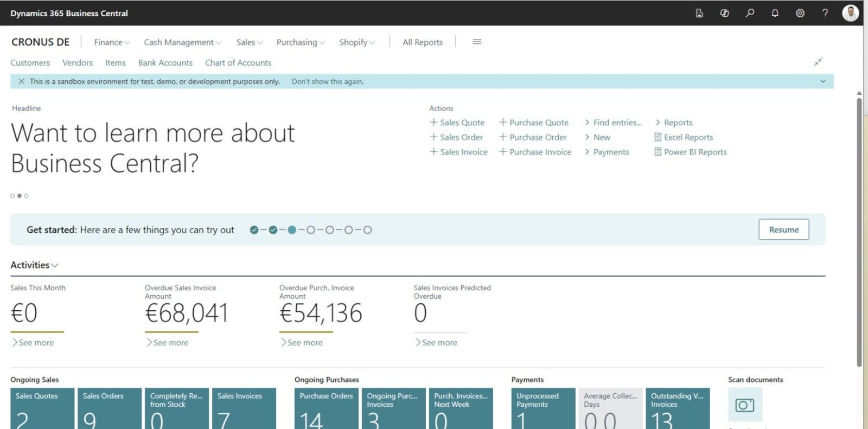This screenshot has height=429, width=868.
Task: Expand the sandbox notification bar chevron
Action: coord(822,81)
